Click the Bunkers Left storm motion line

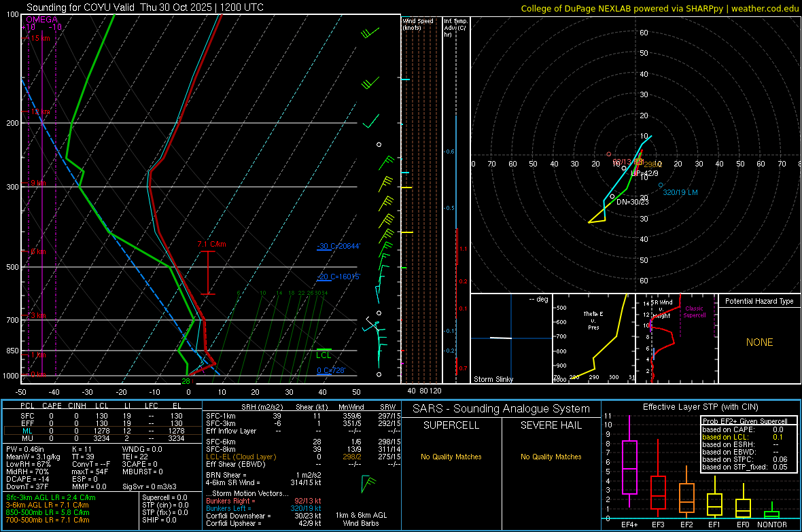[x=263, y=508]
